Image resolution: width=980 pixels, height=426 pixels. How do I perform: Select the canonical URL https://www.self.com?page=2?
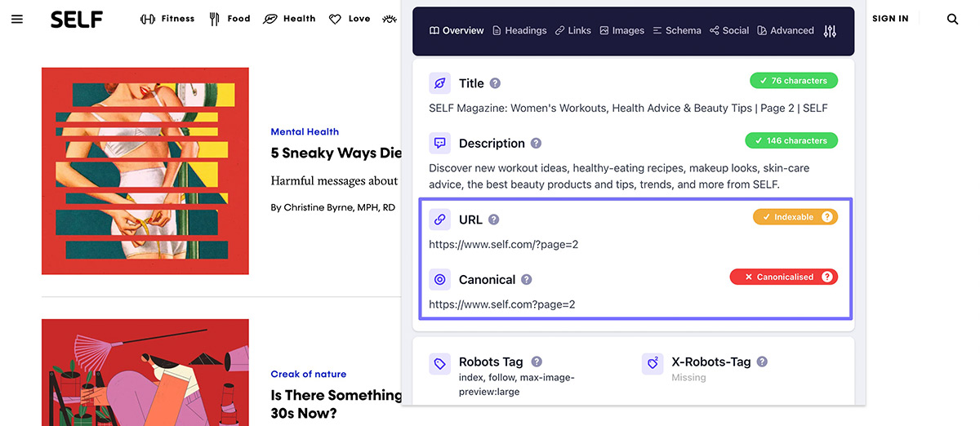point(502,304)
